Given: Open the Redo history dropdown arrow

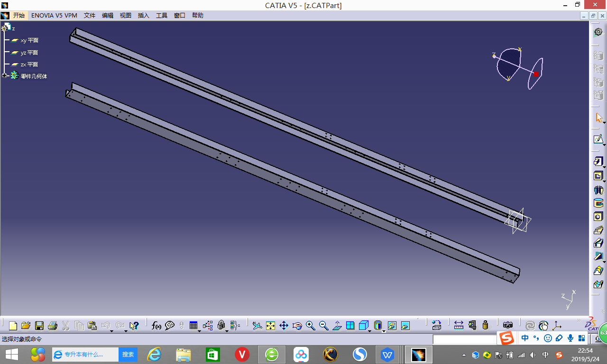Looking at the screenshot, I should click(x=126, y=330).
